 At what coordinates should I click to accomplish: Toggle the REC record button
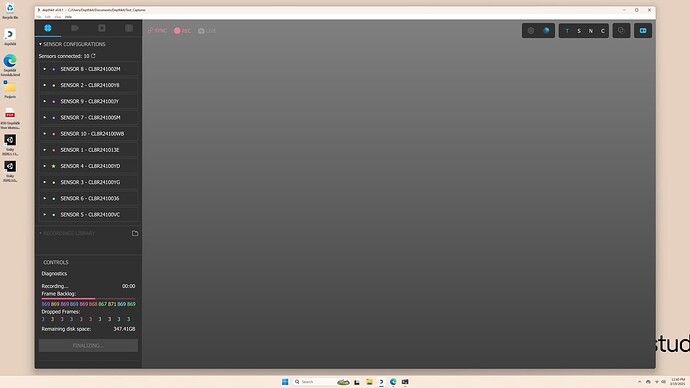[x=182, y=31]
